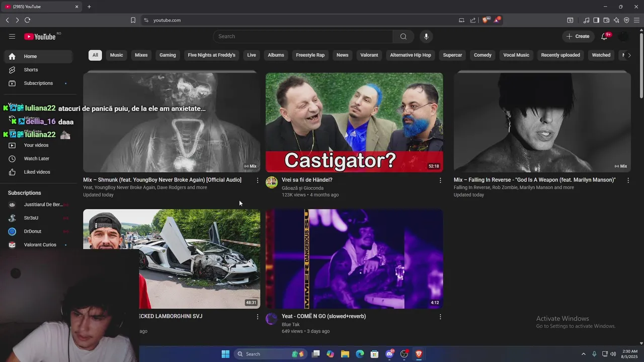The height and width of the screenshot is (362, 644).
Task: Show more filter chips with right arrow
Action: click(x=629, y=55)
